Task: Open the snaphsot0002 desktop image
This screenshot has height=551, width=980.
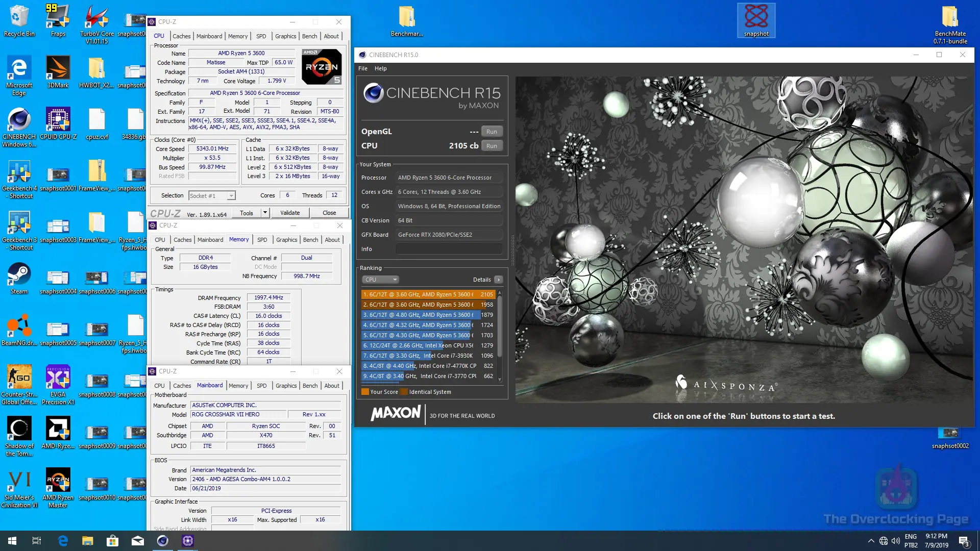Action: [950, 438]
